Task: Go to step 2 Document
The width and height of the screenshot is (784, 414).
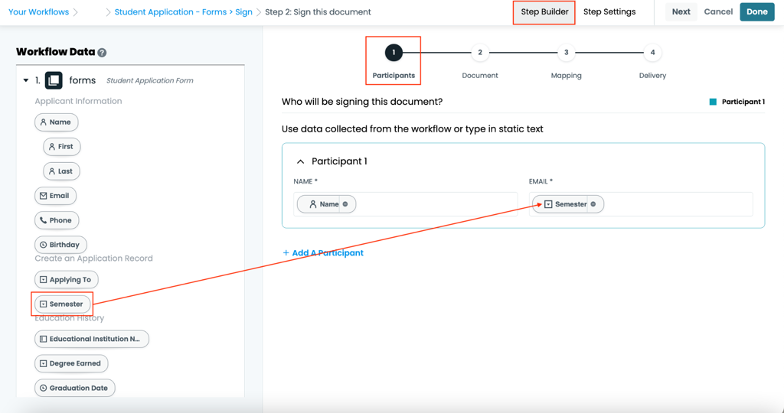Action: [480, 53]
